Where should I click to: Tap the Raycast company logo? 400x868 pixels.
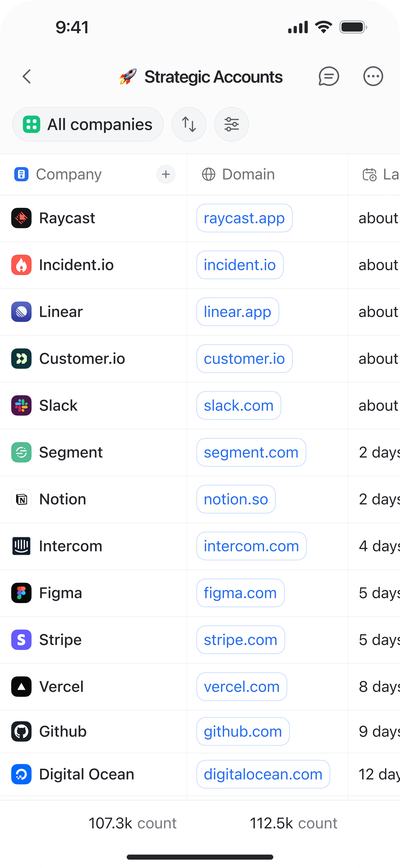click(x=21, y=218)
